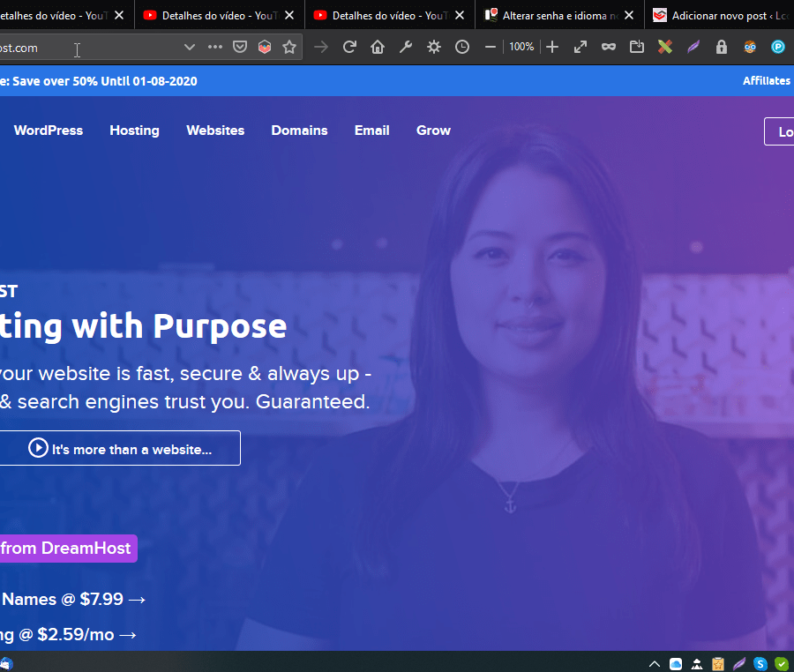The height and width of the screenshot is (672, 794).
Task: Click the purple feather tray icon in taskbar
Action: pos(739,663)
